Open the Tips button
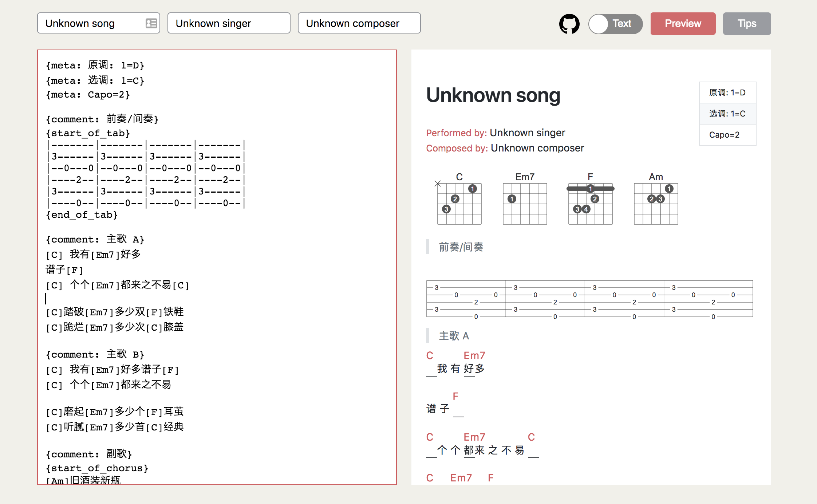 point(746,24)
